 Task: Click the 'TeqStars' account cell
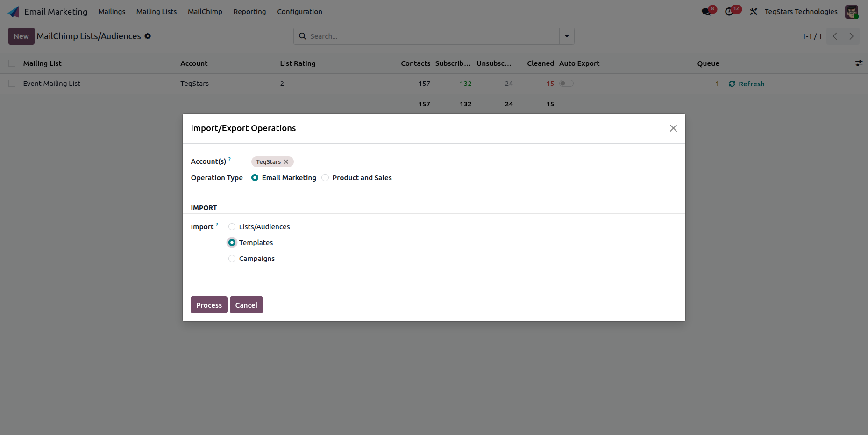pyautogui.click(x=194, y=84)
